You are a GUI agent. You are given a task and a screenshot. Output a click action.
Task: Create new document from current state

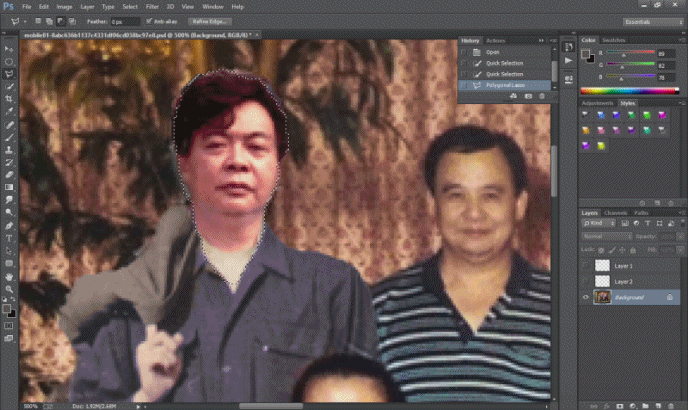(x=513, y=96)
